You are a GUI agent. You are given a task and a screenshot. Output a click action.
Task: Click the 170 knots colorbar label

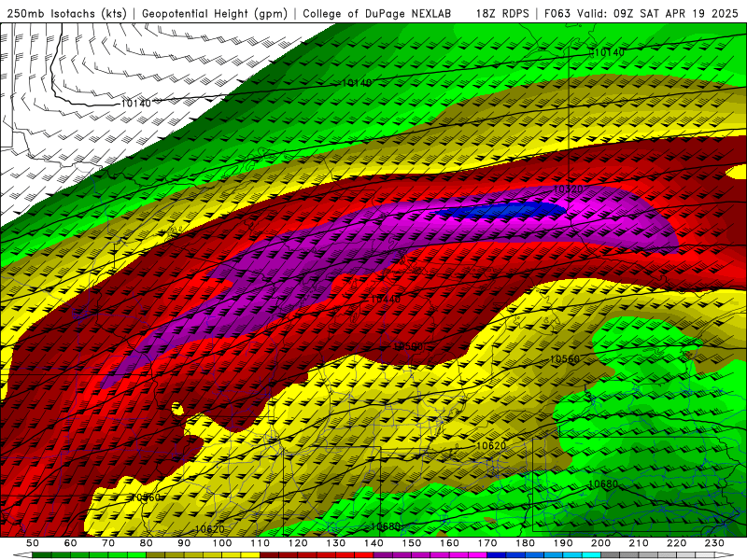(x=487, y=543)
